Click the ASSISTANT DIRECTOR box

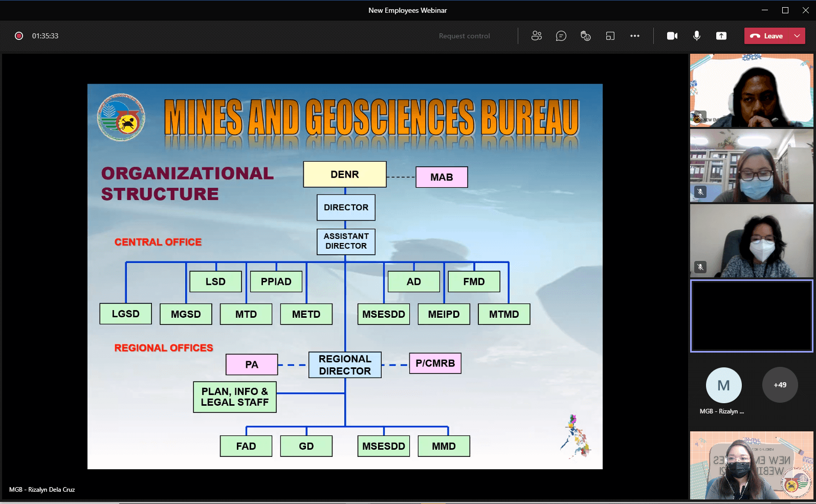[x=346, y=242]
